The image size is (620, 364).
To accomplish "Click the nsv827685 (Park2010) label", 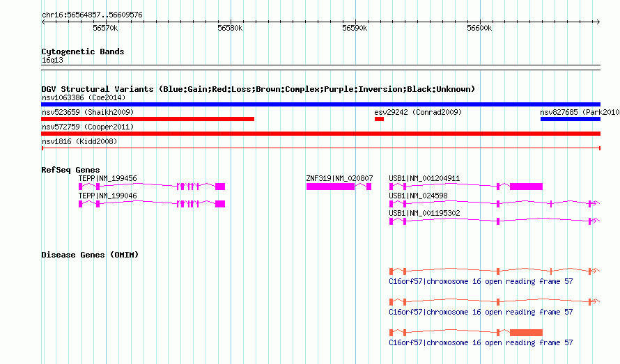I will click(580, 112).
